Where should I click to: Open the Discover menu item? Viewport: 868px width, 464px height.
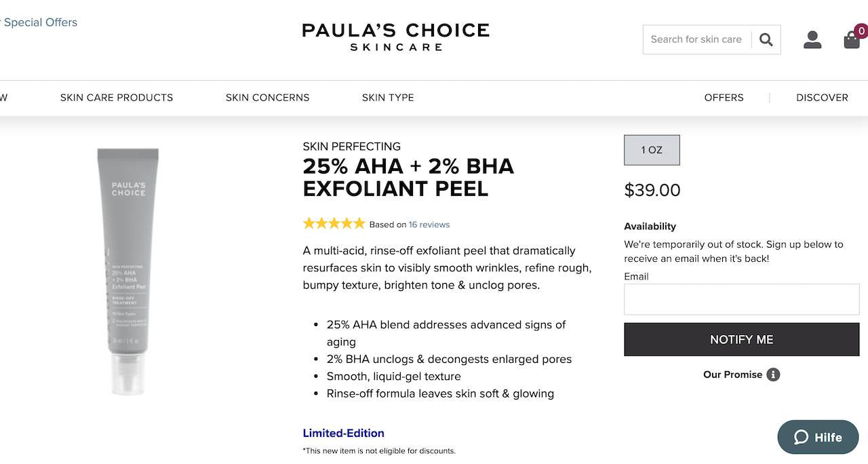pos(822,98)
